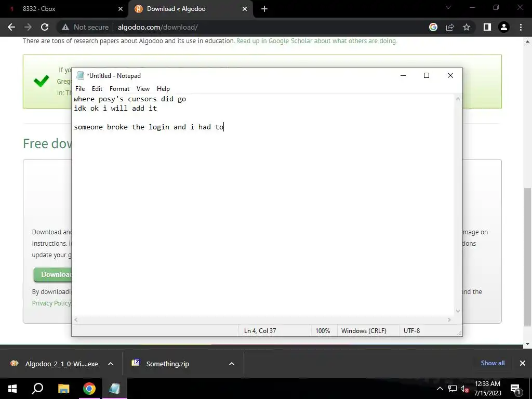Close the downloads bar
The width and height of the screenshot is (532, 399).
tap(523, 363)
